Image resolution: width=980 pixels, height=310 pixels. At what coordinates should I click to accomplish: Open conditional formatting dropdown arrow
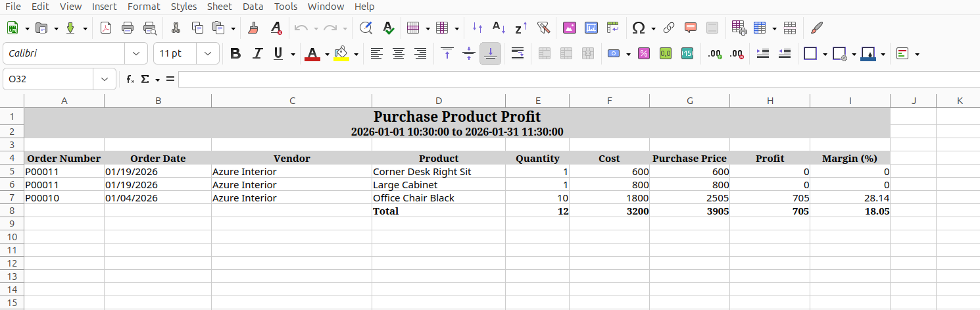pos(917,54)
